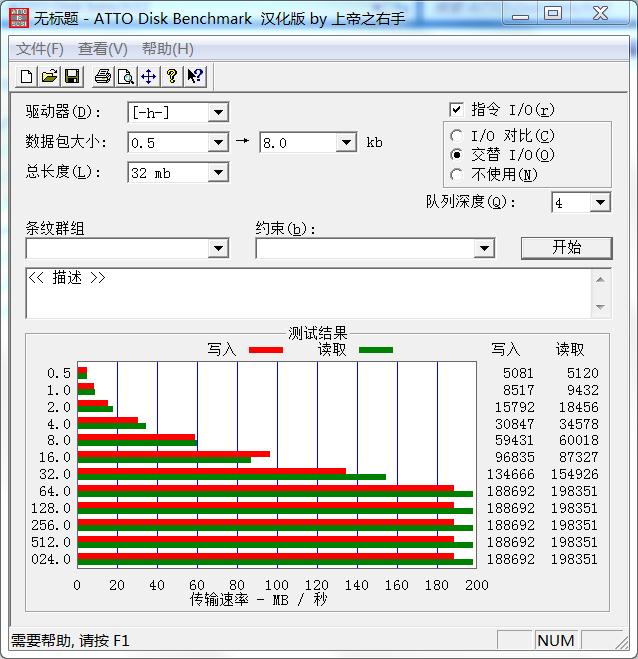Open the 条纹群组 dropdown

[218, 248]
